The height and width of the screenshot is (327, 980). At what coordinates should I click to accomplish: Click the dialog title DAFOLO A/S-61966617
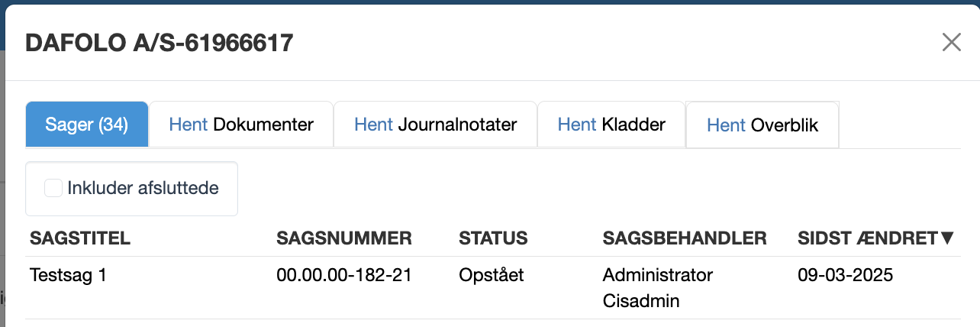pyautogui.click(x=160, y=43)
